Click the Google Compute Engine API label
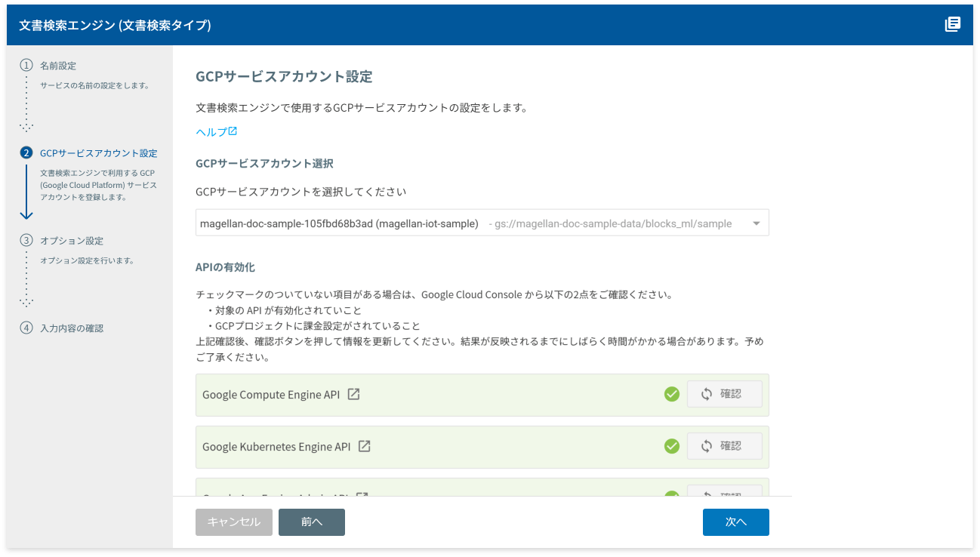Screen dimensions: 980x557 [271, 395]
